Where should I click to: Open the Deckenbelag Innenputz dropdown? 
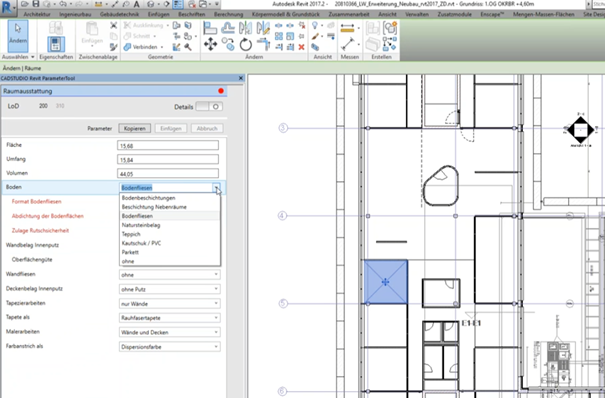click(x=170, y=289)
